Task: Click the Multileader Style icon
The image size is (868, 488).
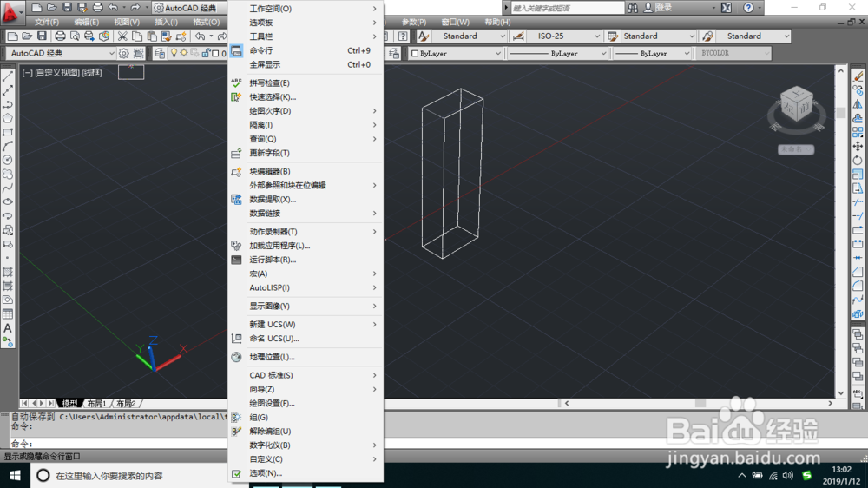Action: pos(707,36)
